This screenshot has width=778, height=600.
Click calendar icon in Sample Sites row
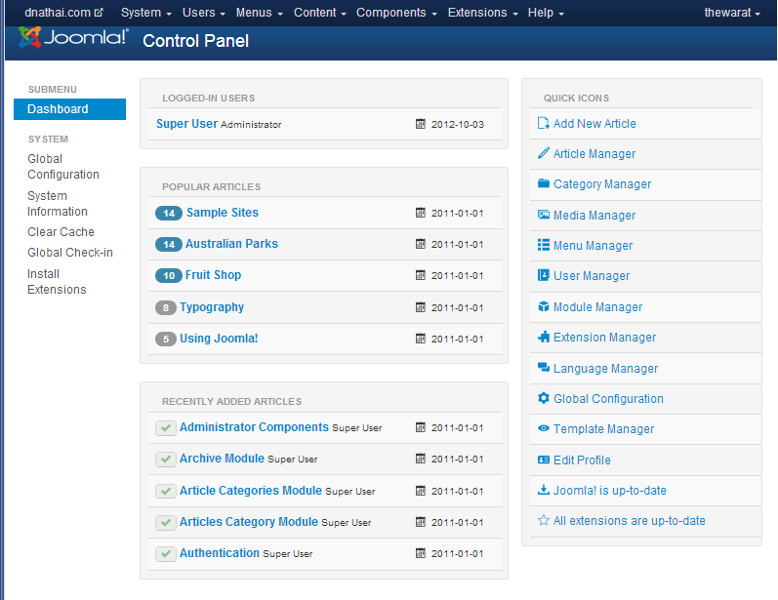(x=420, y=213)
